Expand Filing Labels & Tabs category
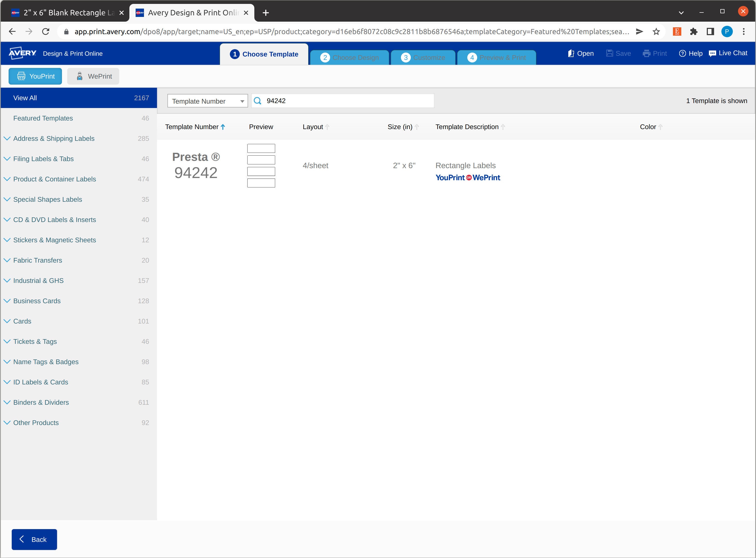 tap(7, 159)
